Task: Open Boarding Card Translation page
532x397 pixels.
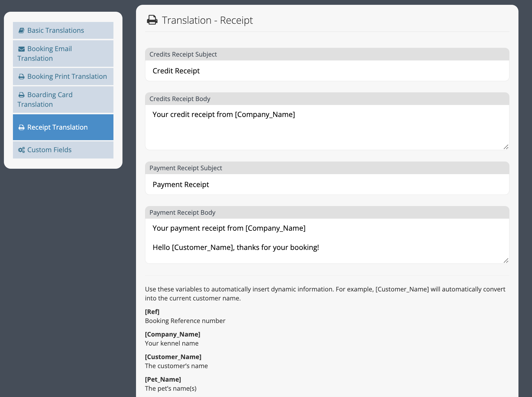Action: coord(63,100)
